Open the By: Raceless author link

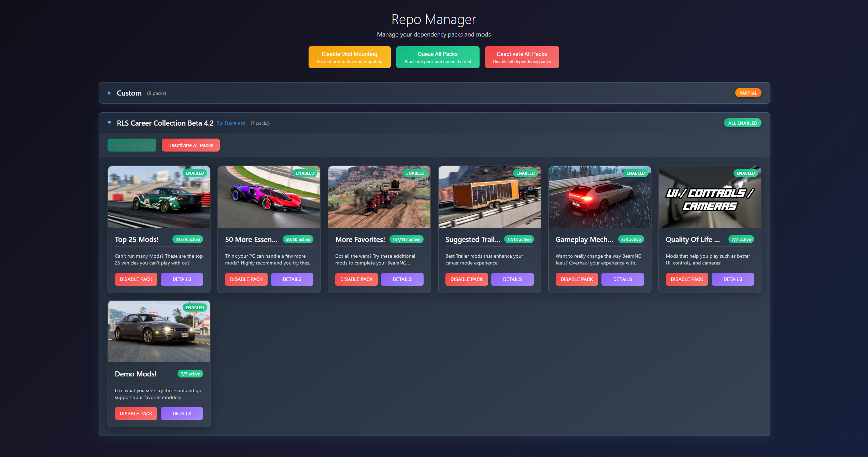[230, 123]
